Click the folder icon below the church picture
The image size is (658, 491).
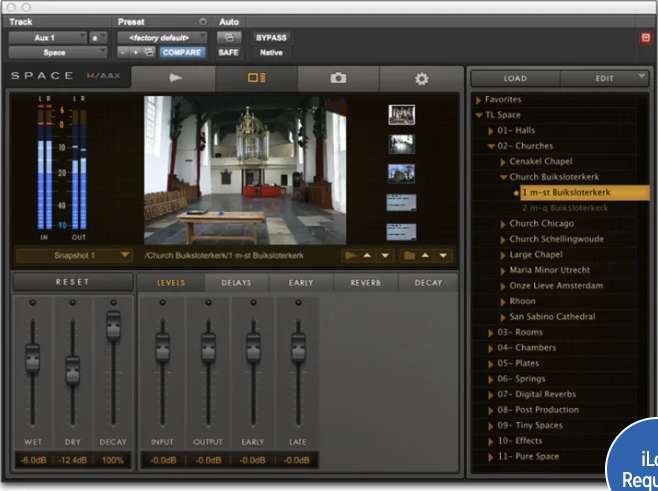(x=408, y=256)
